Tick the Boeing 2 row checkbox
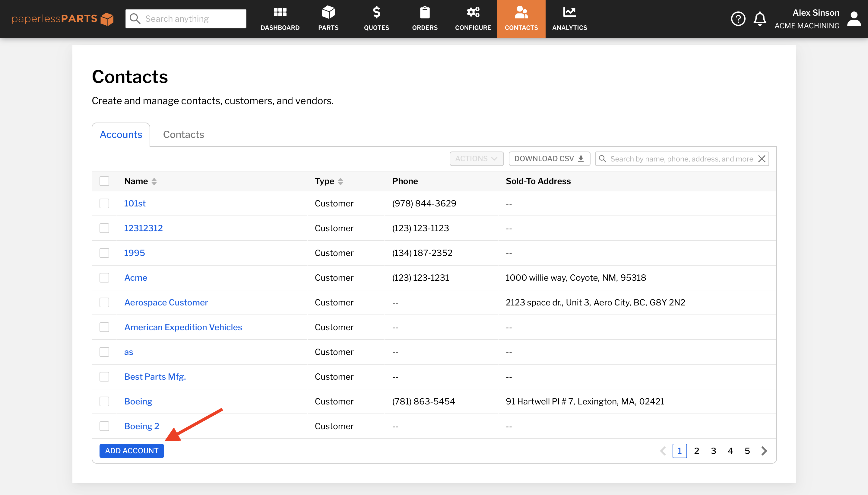 (104, 426)
